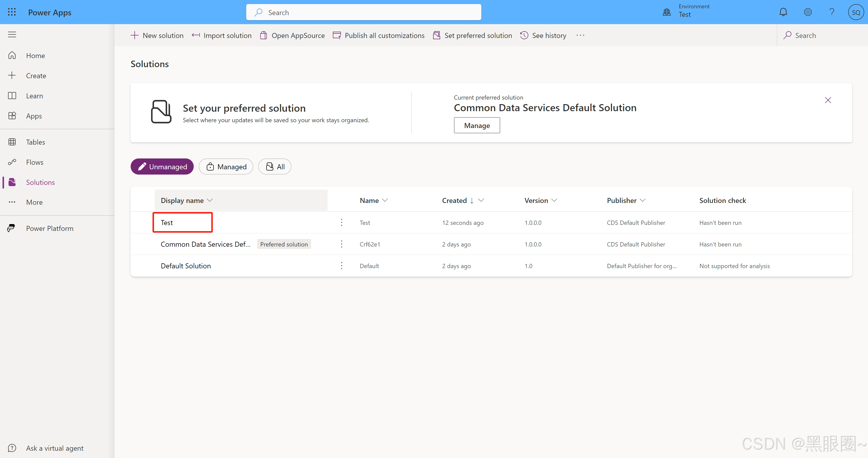Select the All solutions filter
868x458 pixels.
(274, 166)
